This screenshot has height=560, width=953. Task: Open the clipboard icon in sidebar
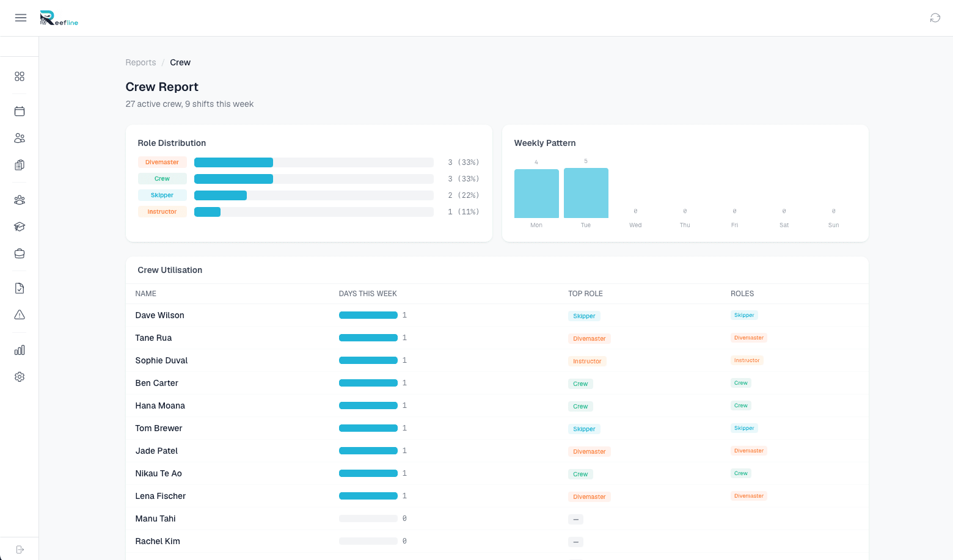click(20, 165)
